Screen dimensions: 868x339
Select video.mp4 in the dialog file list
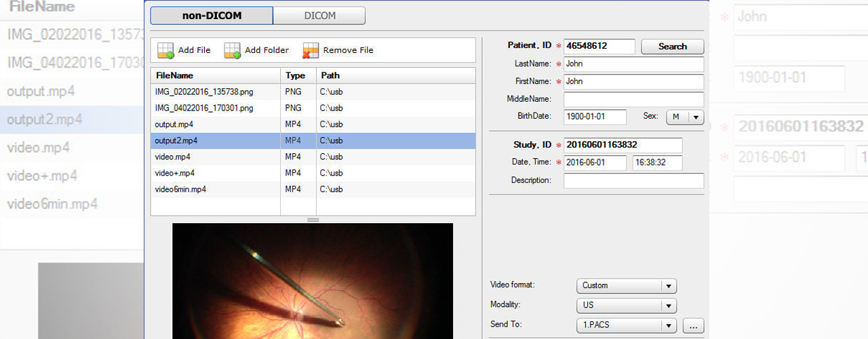click(313, 157)
